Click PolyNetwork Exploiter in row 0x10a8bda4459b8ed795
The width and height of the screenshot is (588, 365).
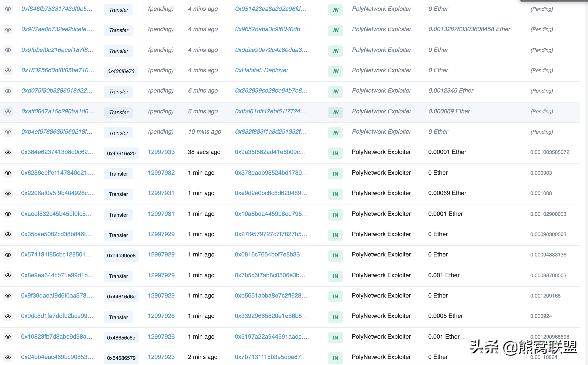point(381,214)
